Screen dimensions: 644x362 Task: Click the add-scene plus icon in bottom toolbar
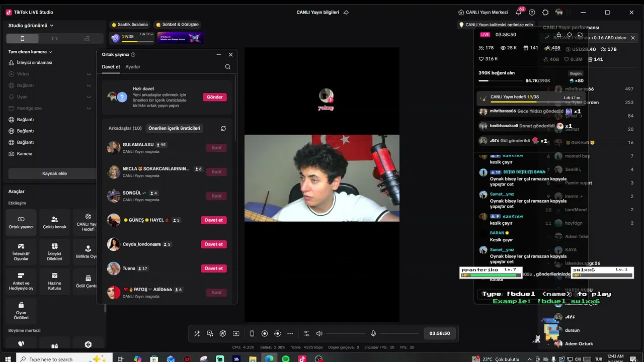[236, 333]
